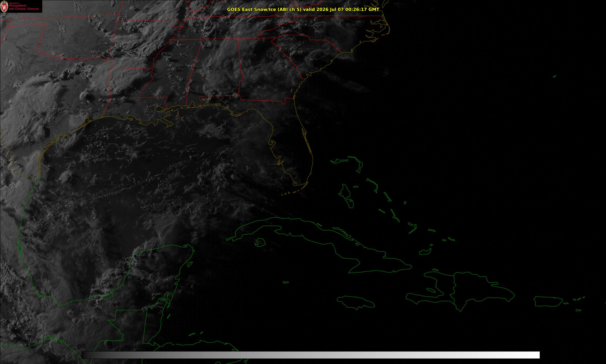Click the Isle of Youth outline south of Cuba

[260, 242]
